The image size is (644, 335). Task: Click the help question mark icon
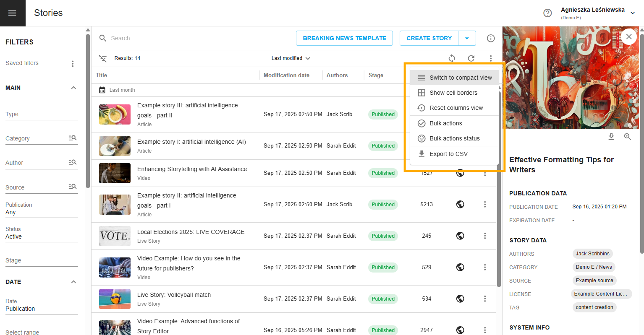(x=547, y=13)
